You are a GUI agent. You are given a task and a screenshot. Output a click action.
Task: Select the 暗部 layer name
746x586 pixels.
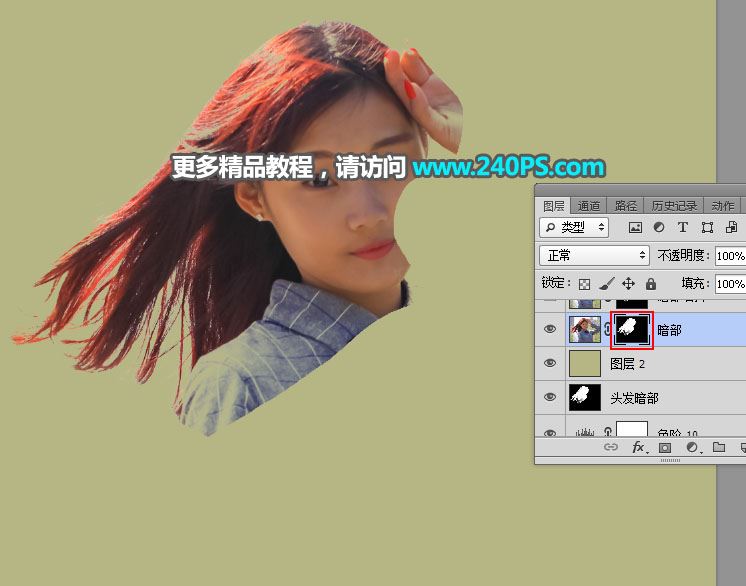point(669,330)
